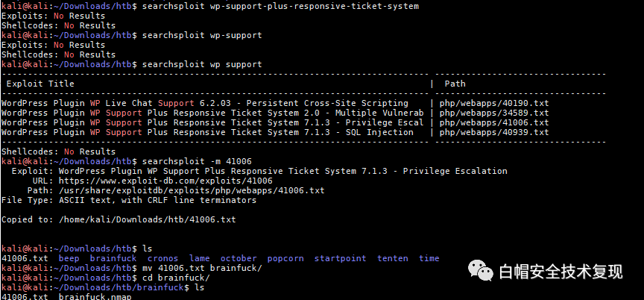Screen dimensions: 644x300
Task: Click the october directory entry
Action: [x=239, y=258]
